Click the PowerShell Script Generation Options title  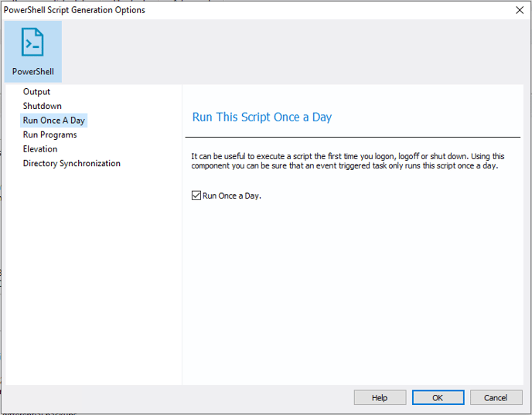(x=74, y=10)
